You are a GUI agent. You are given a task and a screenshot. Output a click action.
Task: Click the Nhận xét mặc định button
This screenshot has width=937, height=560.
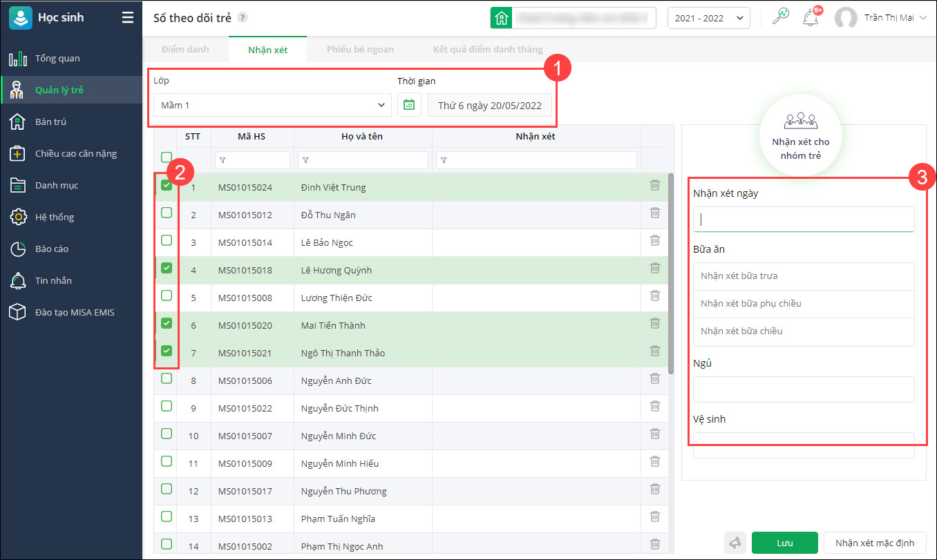(874, 543)
